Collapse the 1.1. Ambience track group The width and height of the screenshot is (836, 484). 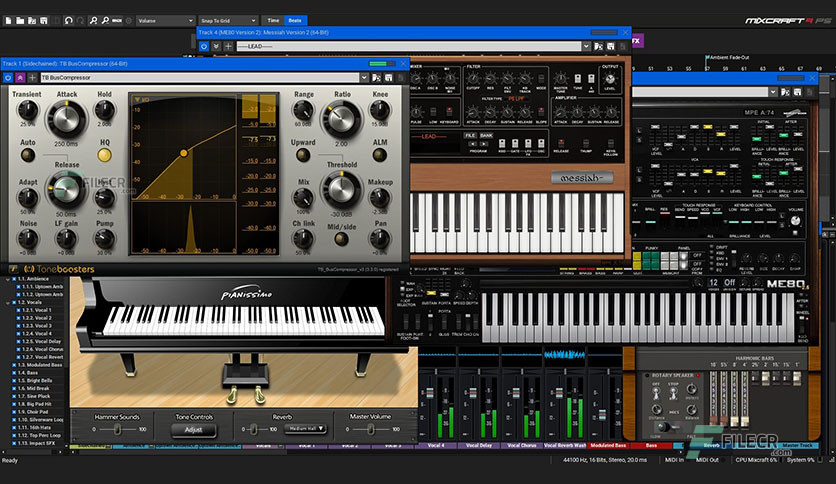point(7,279)
